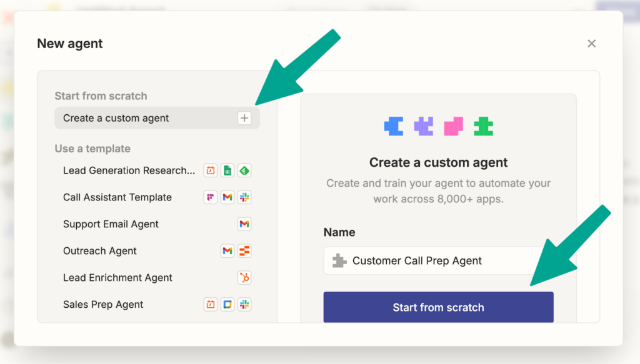
Task: Click the Start from scratch button
Action: (438, 307)
